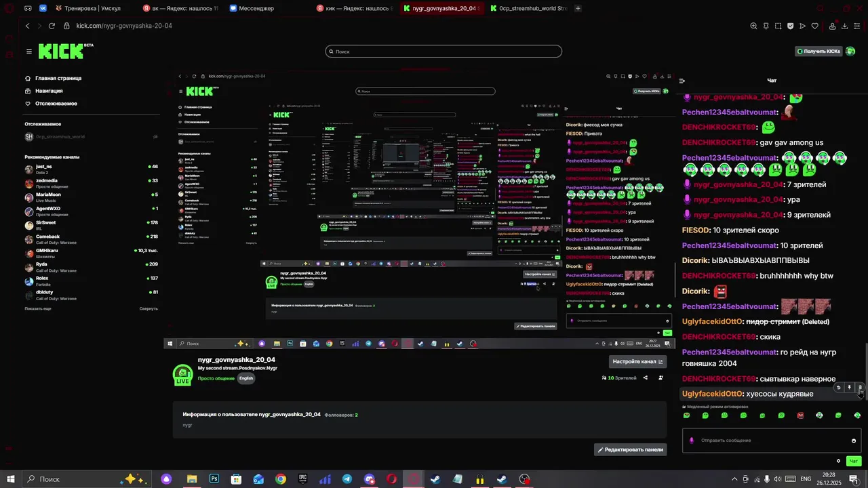This screenshot has width=868, height=488.
Task: Click the Просто общение category link
Action: [216, 378]
